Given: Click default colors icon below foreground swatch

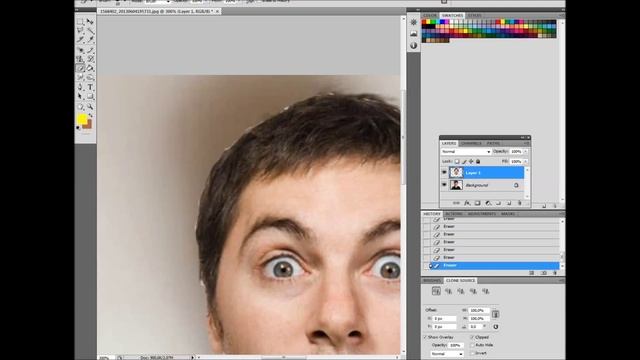Looking at the screenshot, I should 78,128.
